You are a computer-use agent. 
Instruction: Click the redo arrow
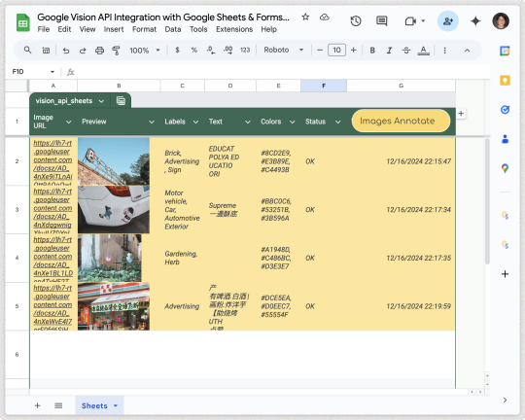point(83,51)
